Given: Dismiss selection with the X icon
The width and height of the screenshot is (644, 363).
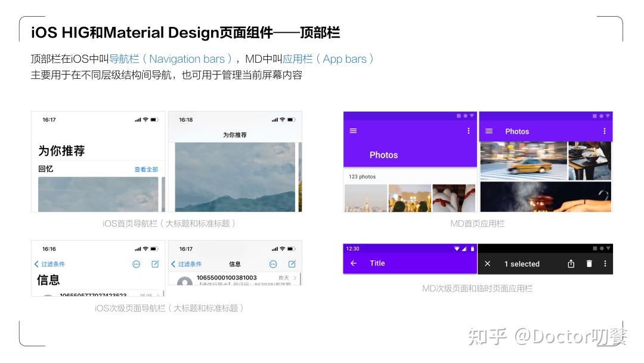Looking at the screenshot, I should [487, 263].
